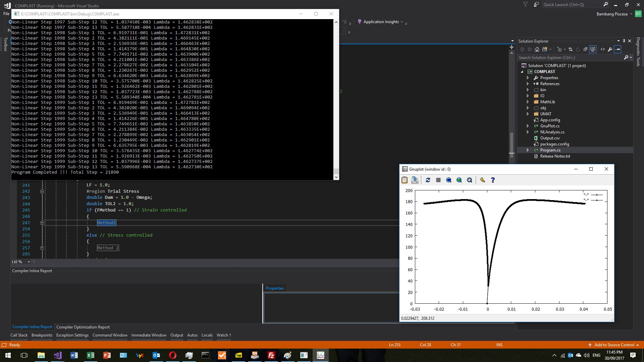Click Gnuplot help question mark icon
This screenshot has height=362, width=644.
pos(493,180)
